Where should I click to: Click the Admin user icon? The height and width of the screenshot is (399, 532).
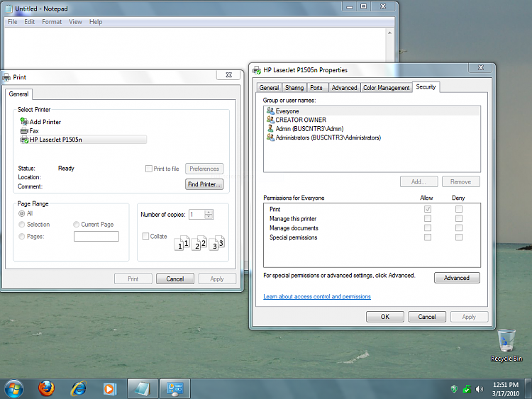click(270, 128)
